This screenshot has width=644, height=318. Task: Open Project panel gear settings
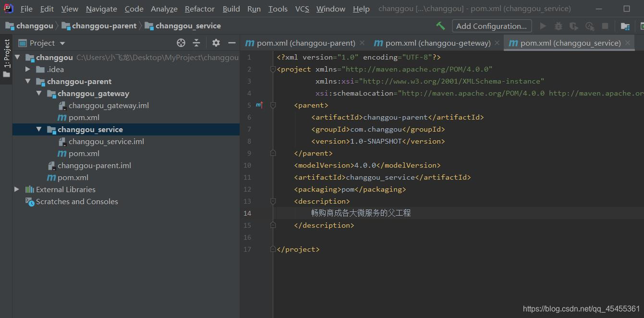click(216, 43)
